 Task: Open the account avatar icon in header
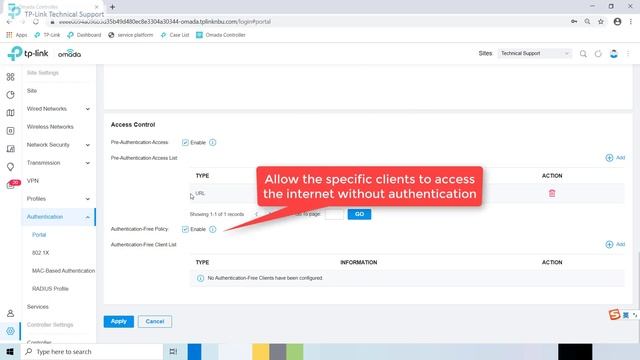[613, 53]
